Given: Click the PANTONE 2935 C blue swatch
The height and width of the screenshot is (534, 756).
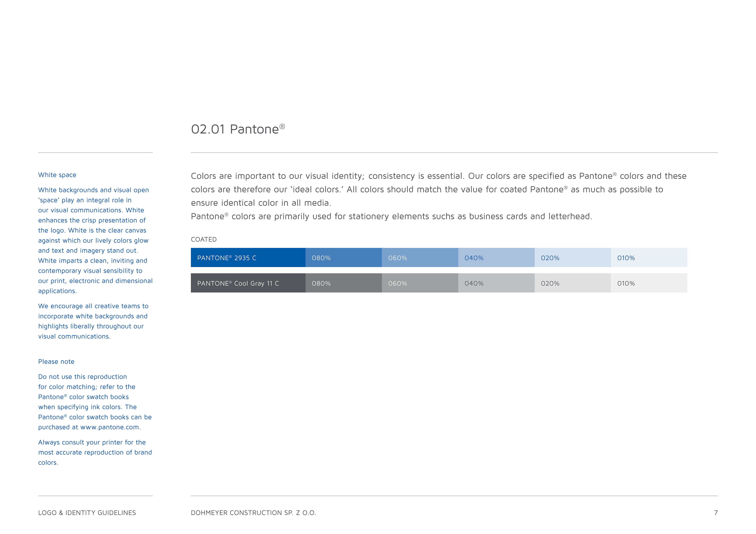Looking at the screenshot, I should pyautogui.click(x=248, y=258).
